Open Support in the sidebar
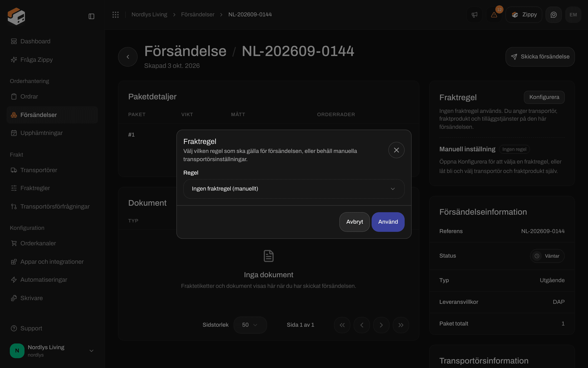This screenshot has width=588, height=368. [x=52, y=328]
